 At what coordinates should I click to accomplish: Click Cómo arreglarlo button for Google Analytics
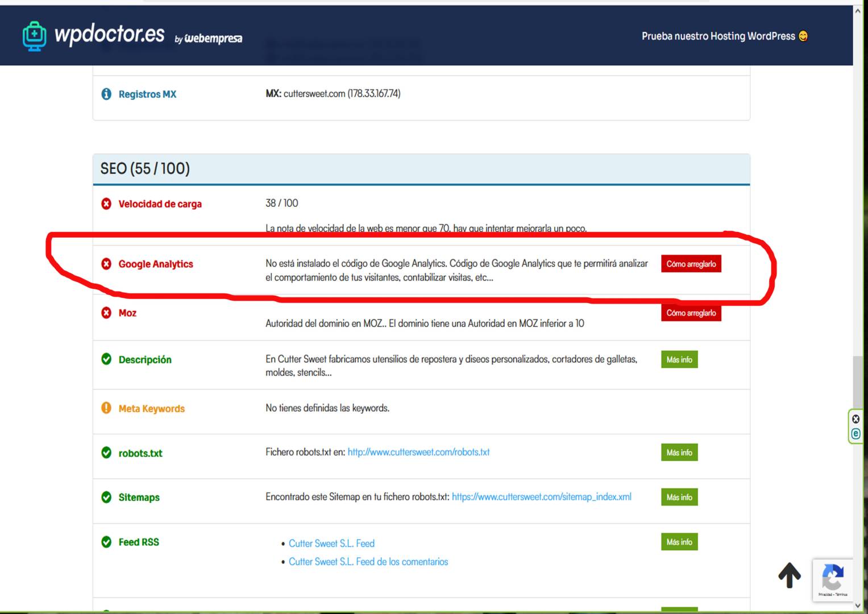coord(691,264)
